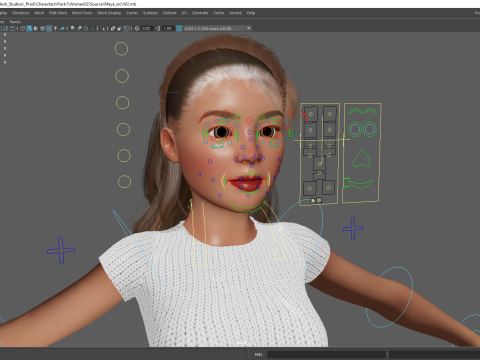The image size is (480, 360).
Task: Open the Mesh menu
Action: coord(39,13)
